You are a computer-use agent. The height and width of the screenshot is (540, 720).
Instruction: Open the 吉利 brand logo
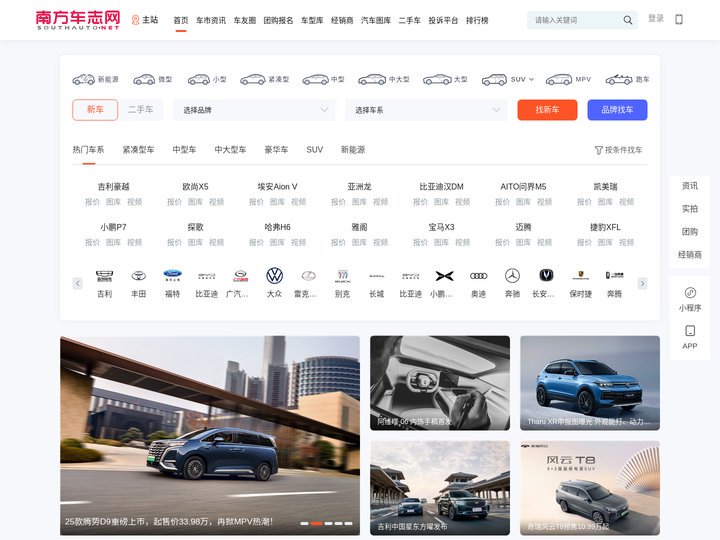click(x=104, y=276)
